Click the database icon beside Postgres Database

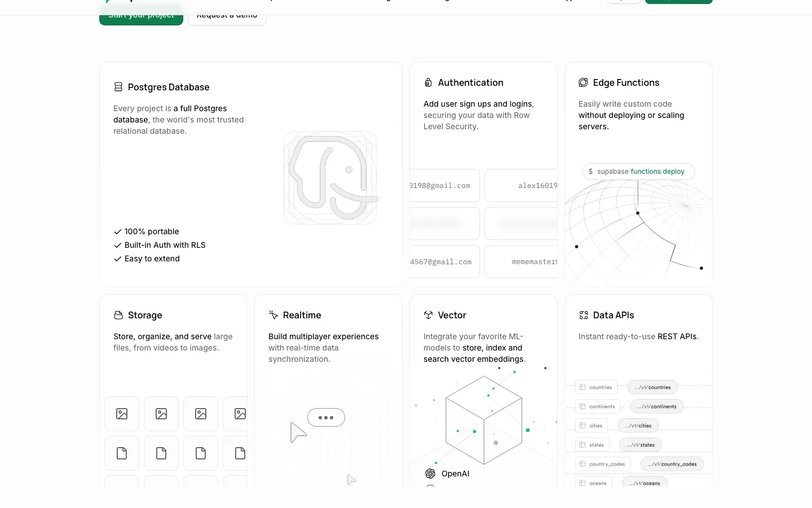[x=118, y=87]
